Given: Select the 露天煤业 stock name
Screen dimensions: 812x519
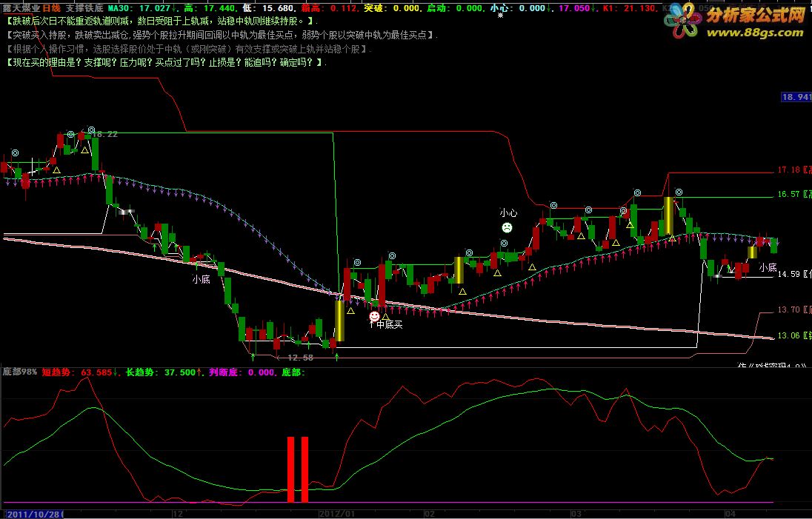Looking at the screenshot, I should (x=21, y=8).
